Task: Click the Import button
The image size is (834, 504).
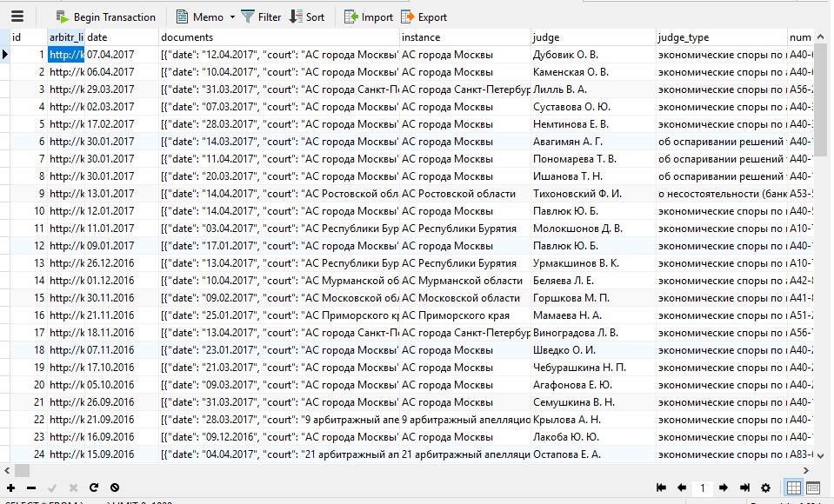Action: 369,17
